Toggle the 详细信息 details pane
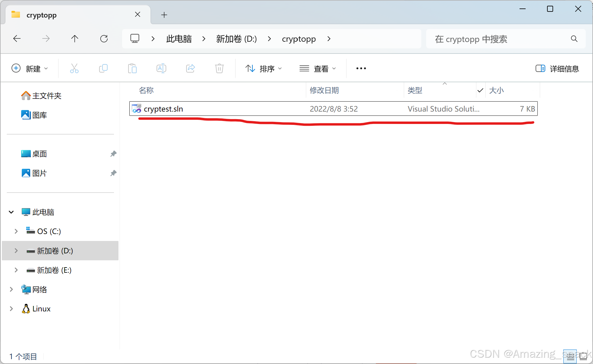Screen dimensions: 593x364 pos(557,68)
